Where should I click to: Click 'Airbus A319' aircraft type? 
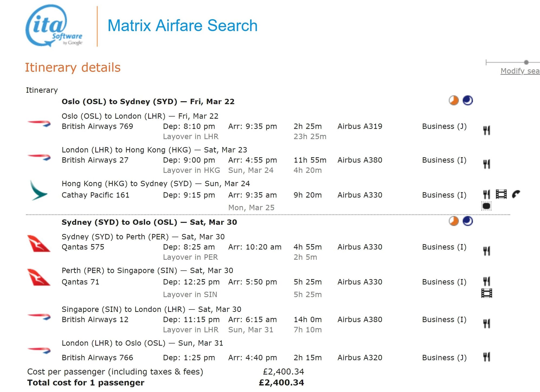[360, 126]
